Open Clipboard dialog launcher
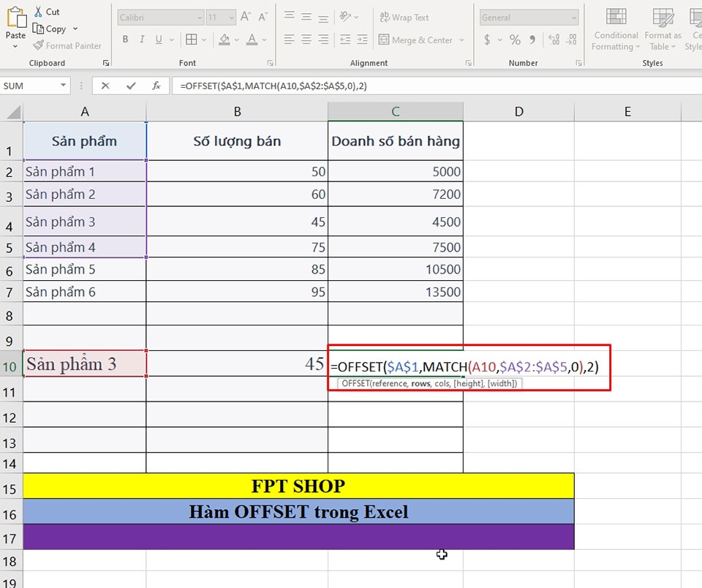 (106, 63)
